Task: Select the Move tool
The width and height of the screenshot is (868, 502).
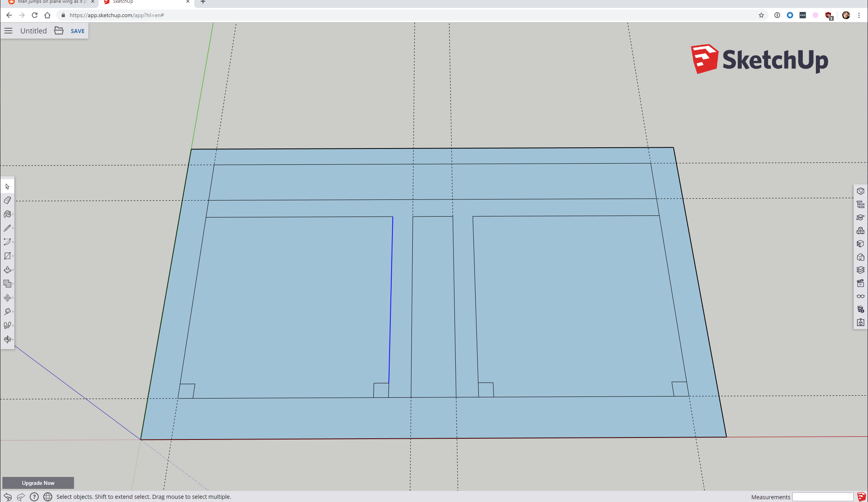Action: [x=7, y=298]
